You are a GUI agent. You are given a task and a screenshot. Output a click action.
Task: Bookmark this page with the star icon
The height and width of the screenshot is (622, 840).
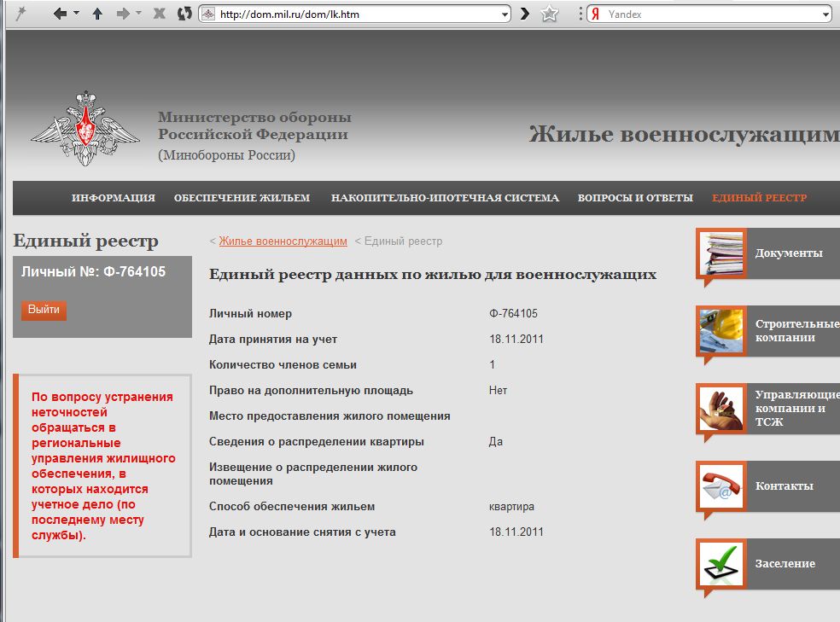click(550, 15)
